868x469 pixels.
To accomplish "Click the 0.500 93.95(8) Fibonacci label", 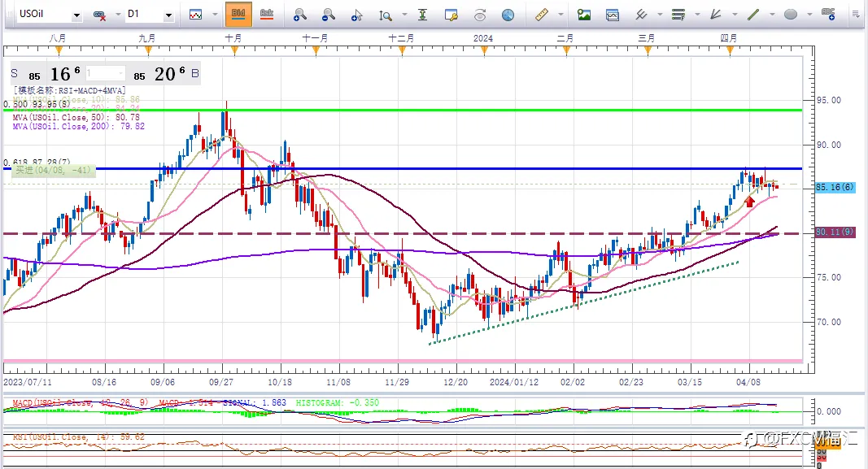I will pos(37,104).
